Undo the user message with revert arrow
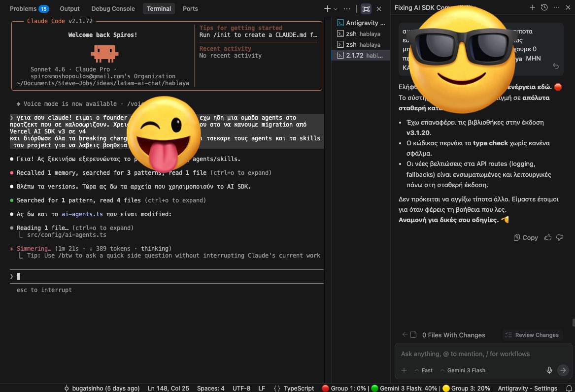Viewport: 575px width, 392px height. click(x=556, y=66)
